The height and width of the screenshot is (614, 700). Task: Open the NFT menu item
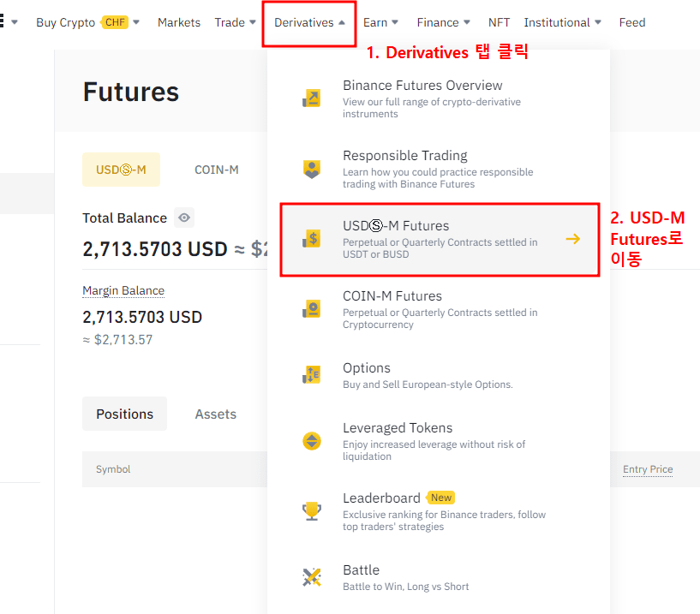coord(499,22)
